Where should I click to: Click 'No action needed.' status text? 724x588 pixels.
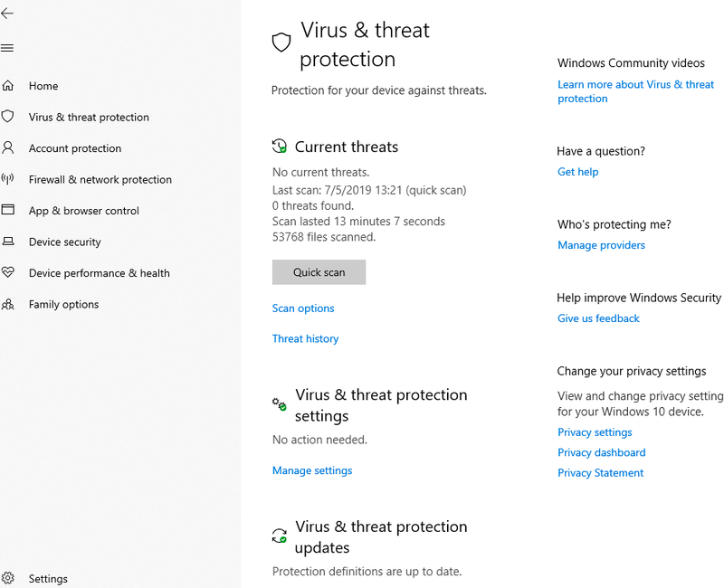(x=319, y=440)
